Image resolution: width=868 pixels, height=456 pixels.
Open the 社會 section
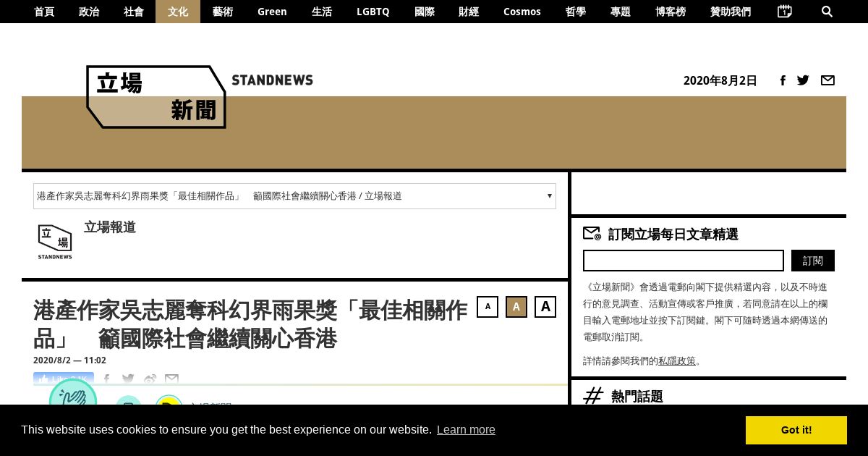pos(134,12)
